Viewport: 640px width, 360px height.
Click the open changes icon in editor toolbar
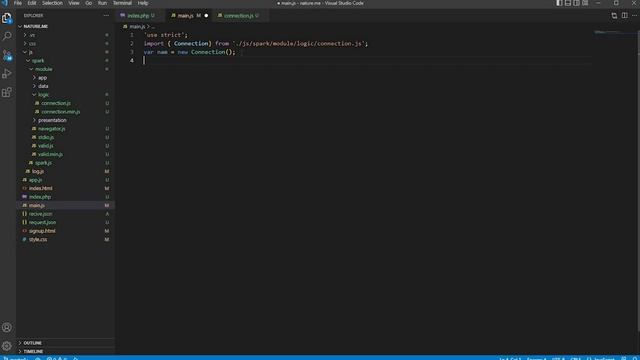pyautogui.click(x=614, y=16)
